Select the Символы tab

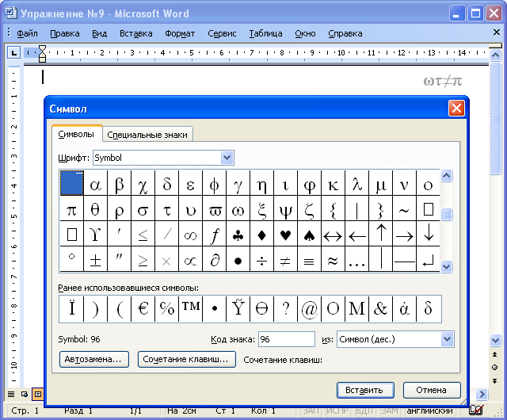[x=76, y=134]
